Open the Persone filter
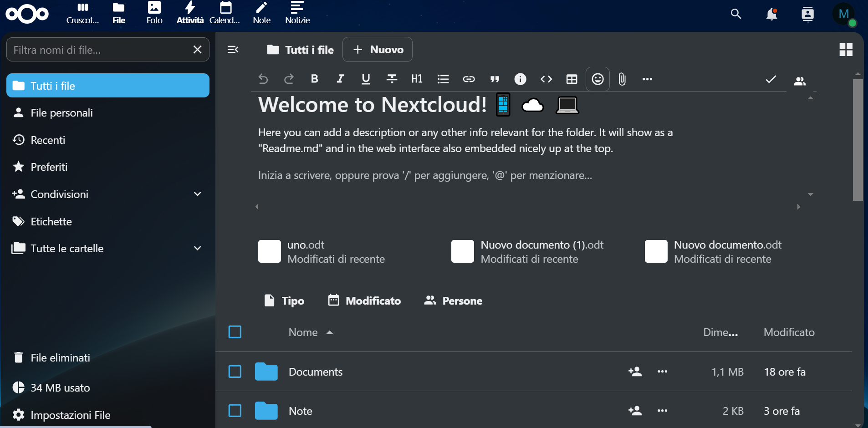This screenshot has width=868, height=428. pyautogui.click(x=453, y=301)
